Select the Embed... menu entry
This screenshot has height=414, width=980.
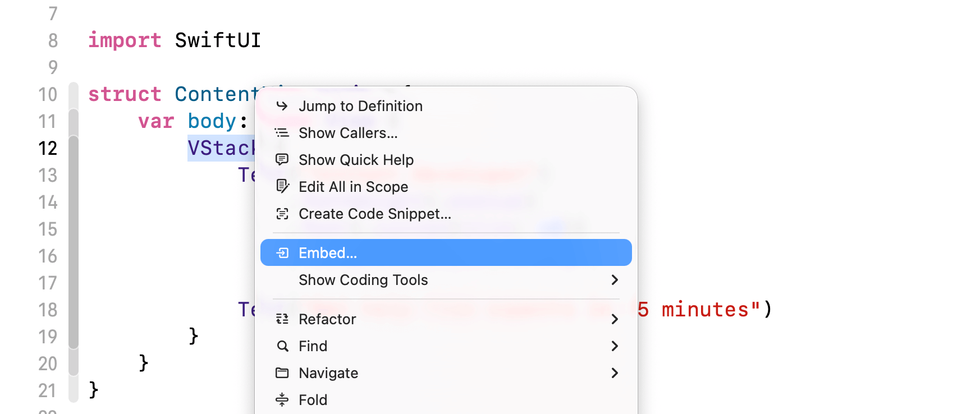tap(328, 253)
